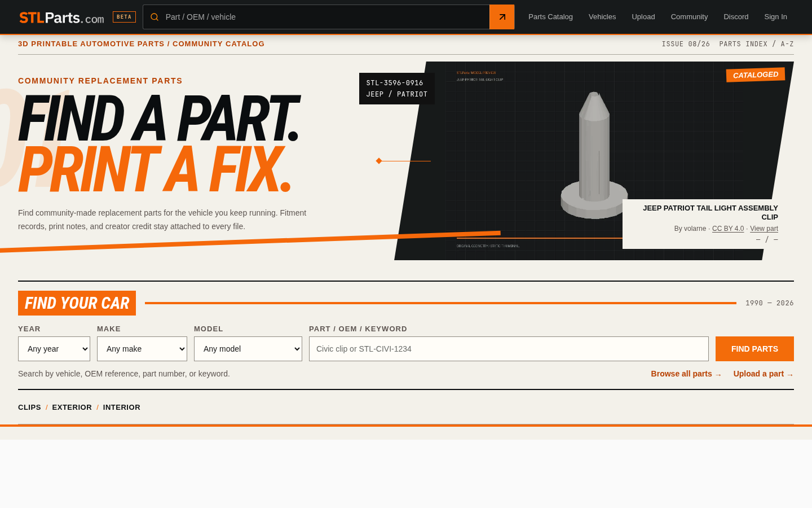Click the ISSUE 08/26 label

pyautogui.click(x=686, y=44)
